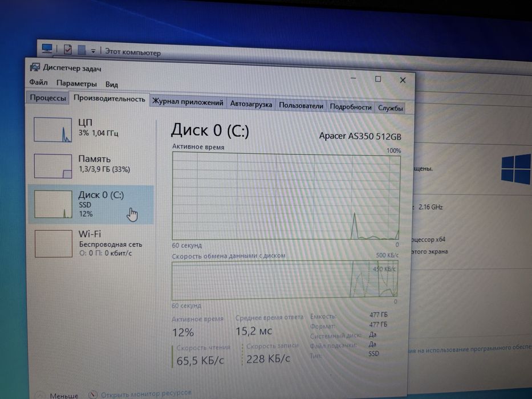The width and height of the screenshot is (532, 399).
Task: Click the Этот компьютер window title
Action: pyautogui.click(x=133, y=52)
